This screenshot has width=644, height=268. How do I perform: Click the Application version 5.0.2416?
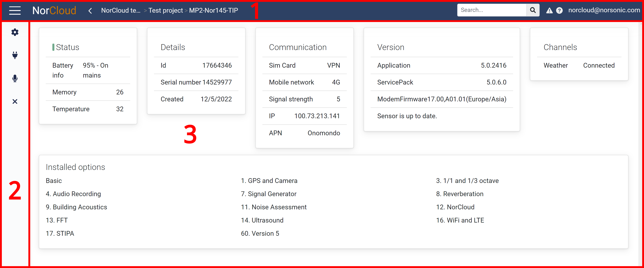coord(493,65)
